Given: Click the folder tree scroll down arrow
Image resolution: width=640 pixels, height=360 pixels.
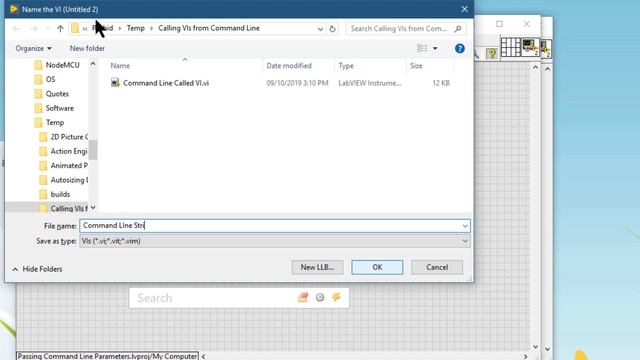Looking at the screenshot, I should [x=93, y=208].
